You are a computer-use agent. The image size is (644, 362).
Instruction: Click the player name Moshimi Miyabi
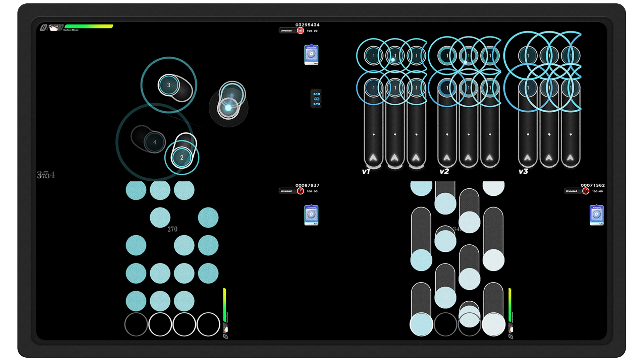click(71, 30)
